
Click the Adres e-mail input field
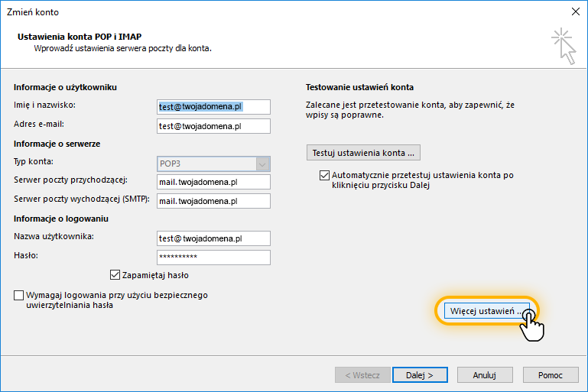[213, 126]
